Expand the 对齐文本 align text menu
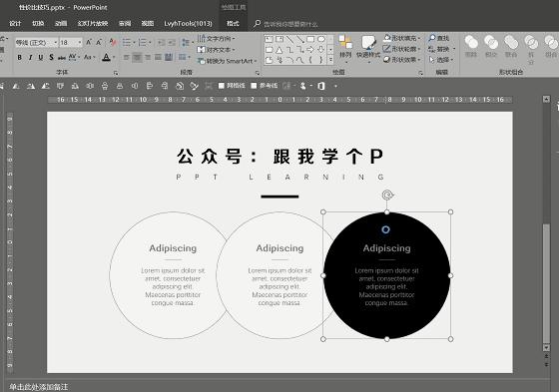The height and width of the screenshot is (392, 559). pyautogui.click(x=217, y=50)
